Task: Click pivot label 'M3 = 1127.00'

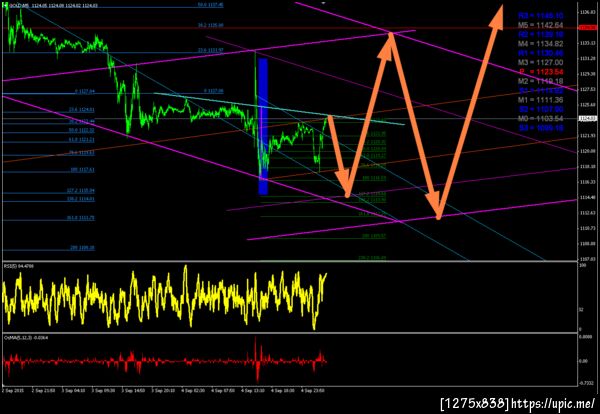Action: [x=540, y=62]
